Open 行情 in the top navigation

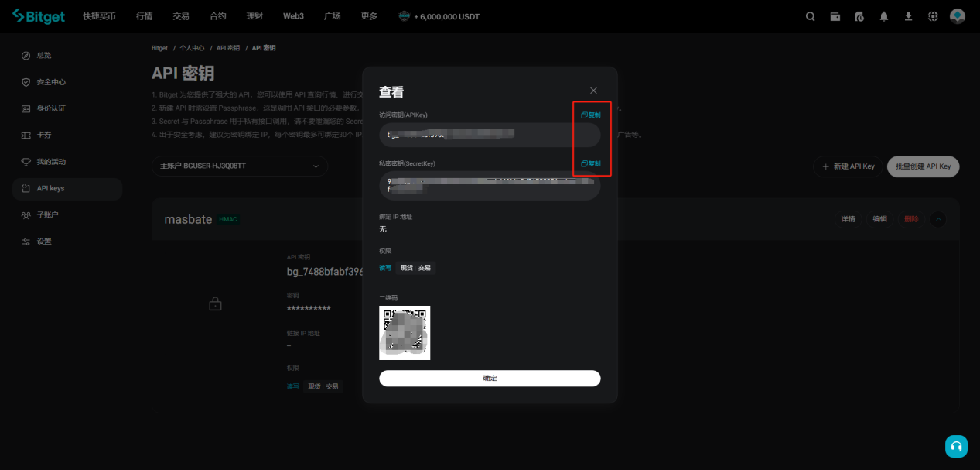pyautogui.click(x=145, y=16)
